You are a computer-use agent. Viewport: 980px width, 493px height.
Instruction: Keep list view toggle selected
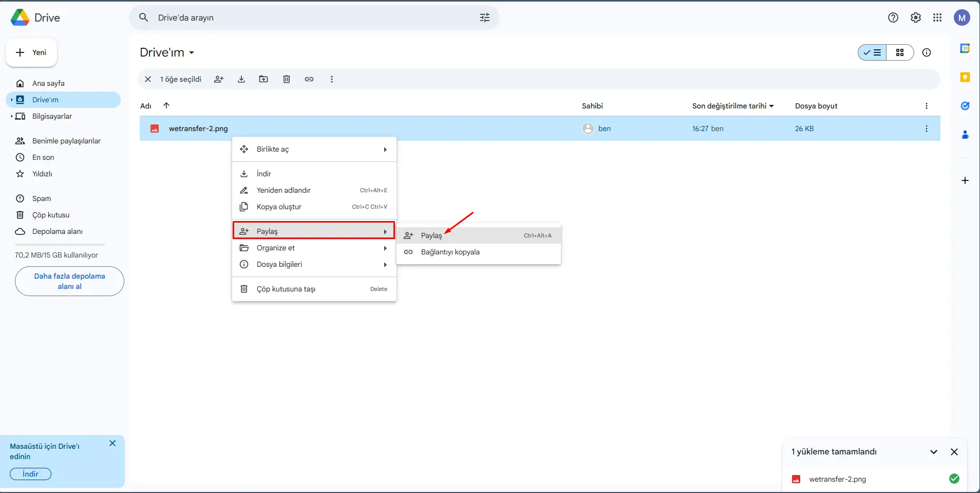click(x=872, y=52)
